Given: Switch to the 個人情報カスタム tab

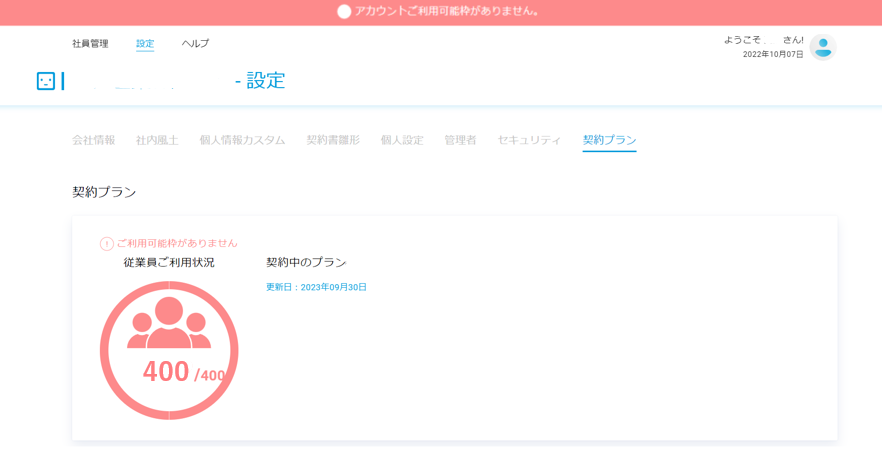Looking at the screenshot, I should click(x=242, y=140).
